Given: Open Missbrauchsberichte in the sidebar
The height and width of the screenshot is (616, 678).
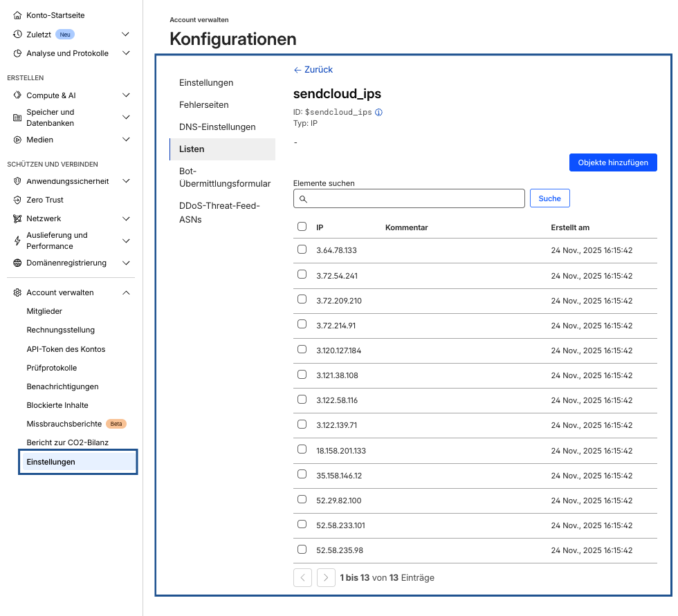Looking at the screenshot, I should pyautogui.click(x=64, y=424).
